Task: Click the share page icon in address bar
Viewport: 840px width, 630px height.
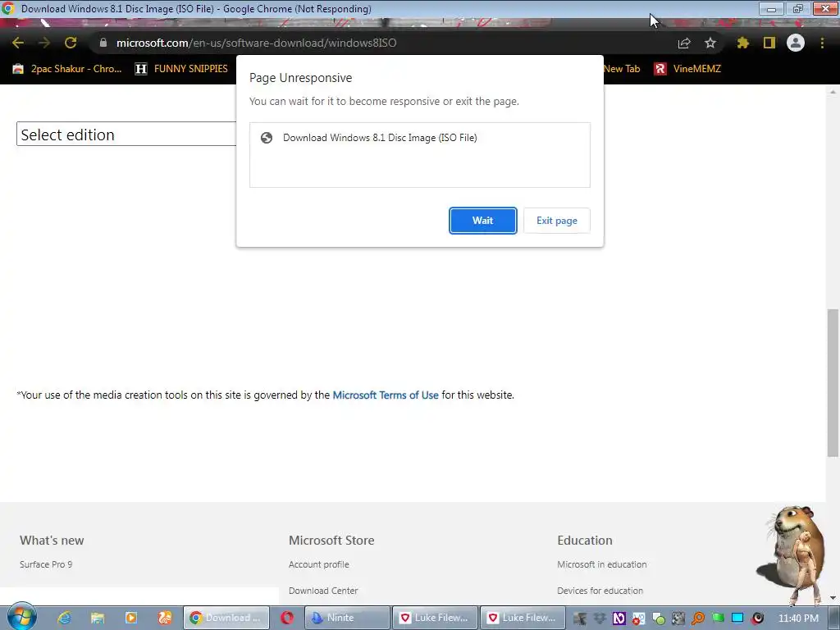Action: (684, 43)
